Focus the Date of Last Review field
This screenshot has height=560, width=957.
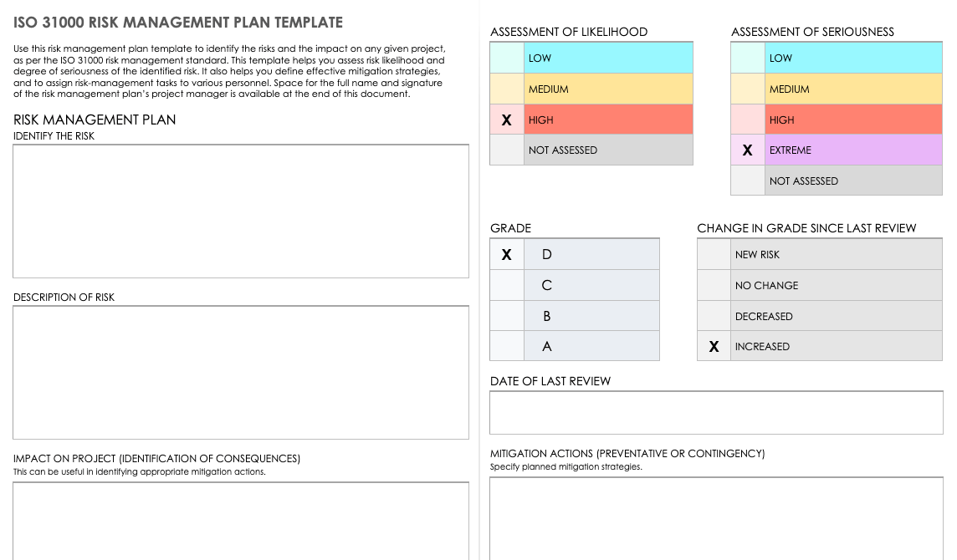[716, 413]
